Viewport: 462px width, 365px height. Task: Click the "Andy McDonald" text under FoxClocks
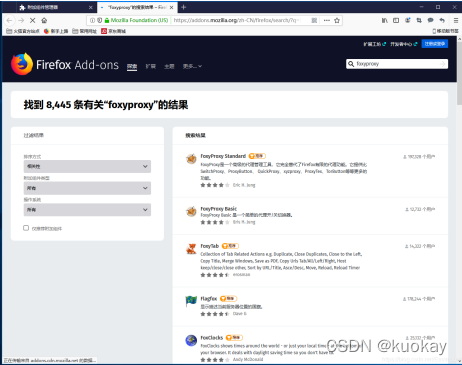[x=248, y=359]
